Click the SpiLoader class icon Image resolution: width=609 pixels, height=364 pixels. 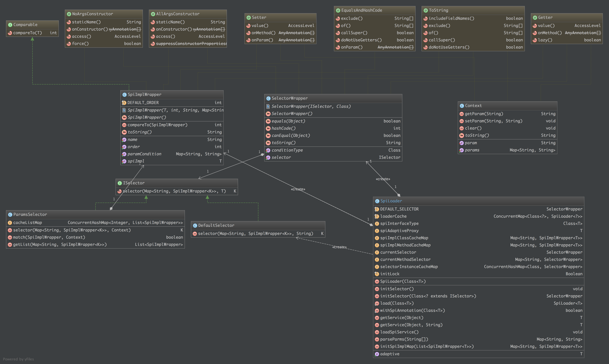377,201
